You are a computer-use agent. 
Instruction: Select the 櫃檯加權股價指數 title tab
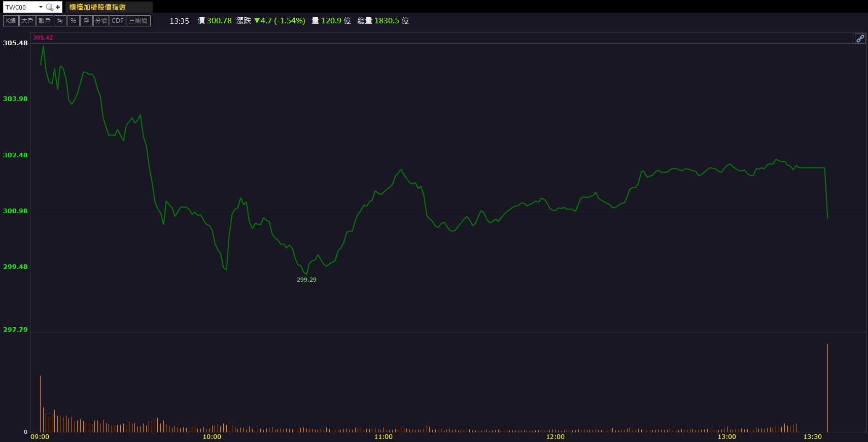coord(97,7)
